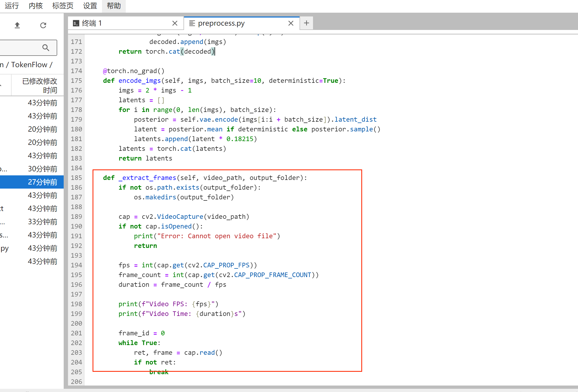Click the terminal icon on 终端 1 tab
Viewport: 578px width, 392px height.
[x=76, y=23]
